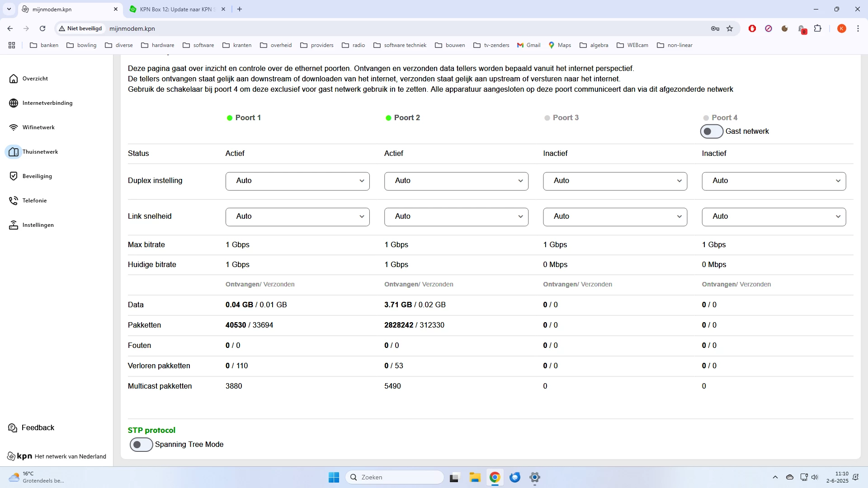Select the Beveiliging shield icon
Viewport: 868px width, 488px height.
14,176
